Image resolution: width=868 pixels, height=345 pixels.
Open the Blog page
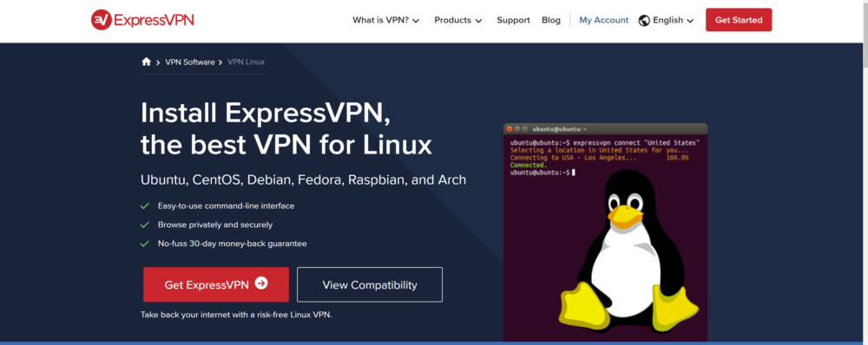pyautogui.click(x=551, y=21)
